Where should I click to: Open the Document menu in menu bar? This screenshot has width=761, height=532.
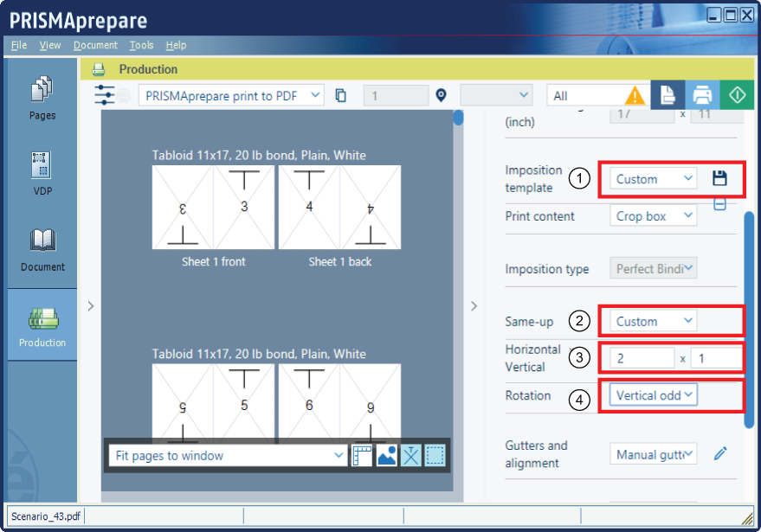95,45
